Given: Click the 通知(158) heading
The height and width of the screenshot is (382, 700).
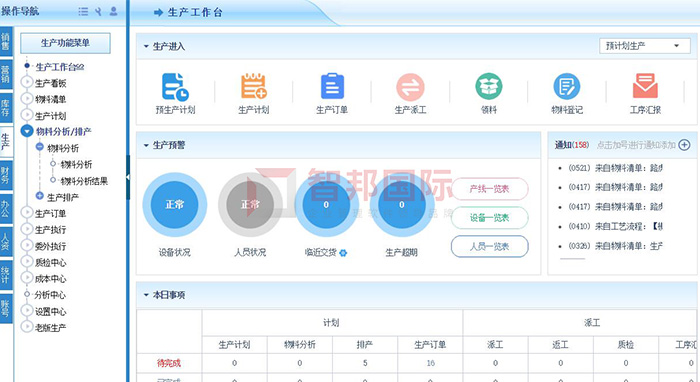Looking at the screenshot, I should (x=572, y=145).
